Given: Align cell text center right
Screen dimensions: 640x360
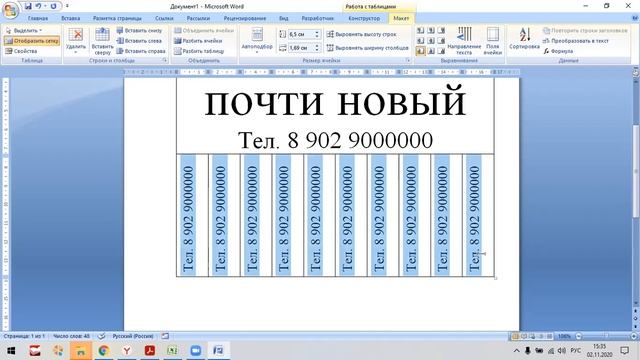Looking at the screenshot, I should pyautogui.click(x=441, y=41).
